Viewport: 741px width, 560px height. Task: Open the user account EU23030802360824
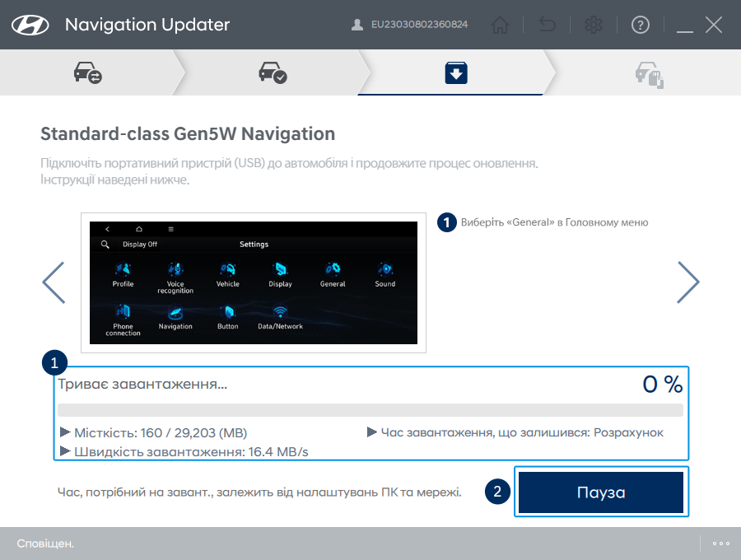pyautogui.click(x=409, y=25)
